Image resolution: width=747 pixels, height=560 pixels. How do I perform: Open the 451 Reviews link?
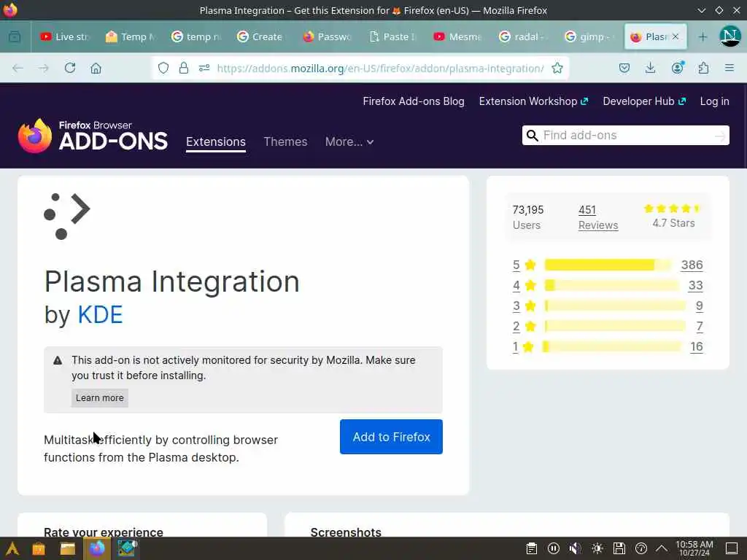pos(598,217)
